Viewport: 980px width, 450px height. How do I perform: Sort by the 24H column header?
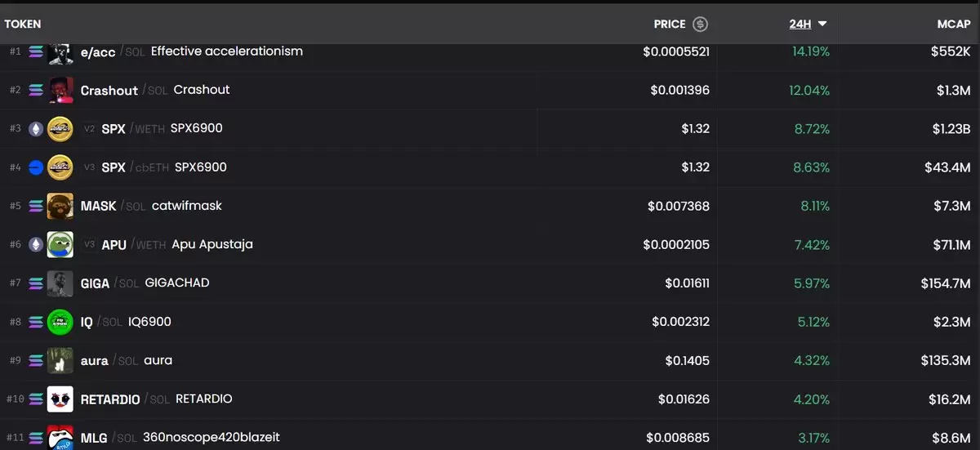[x=800, y=24]
